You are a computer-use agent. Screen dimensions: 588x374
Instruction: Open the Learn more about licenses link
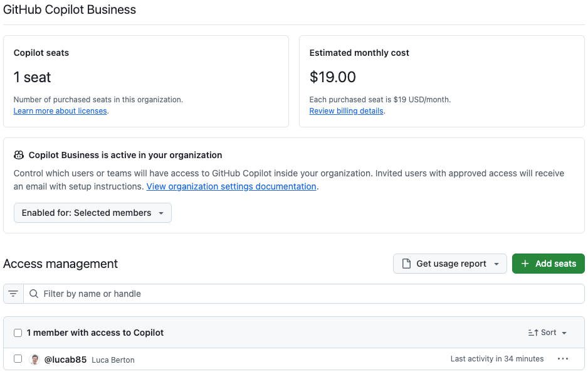tap(60, 110)
